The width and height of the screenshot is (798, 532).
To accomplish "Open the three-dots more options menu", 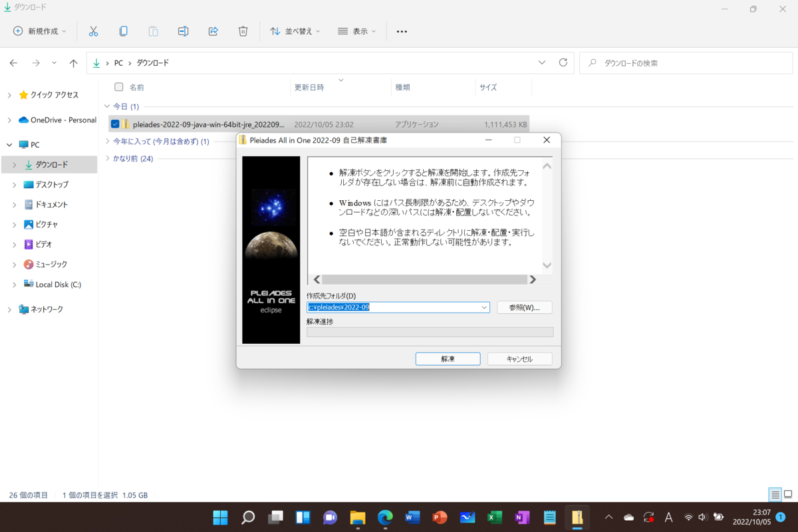I will click(402, 31).
